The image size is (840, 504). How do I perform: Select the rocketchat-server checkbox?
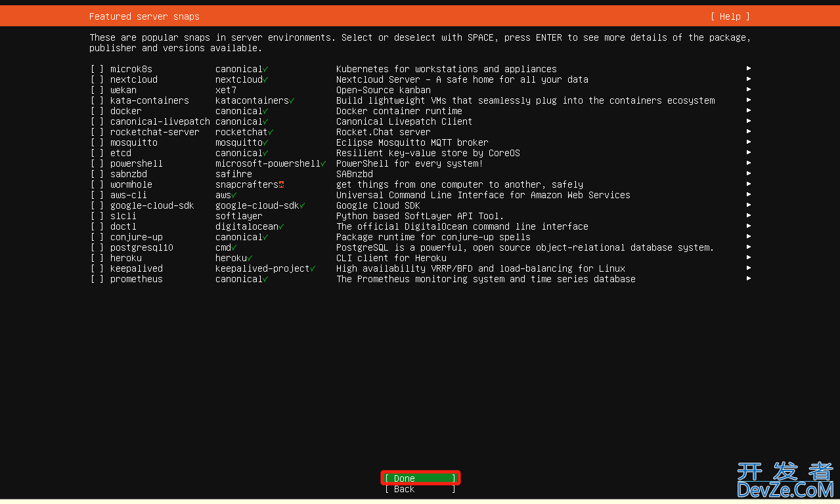97,132
